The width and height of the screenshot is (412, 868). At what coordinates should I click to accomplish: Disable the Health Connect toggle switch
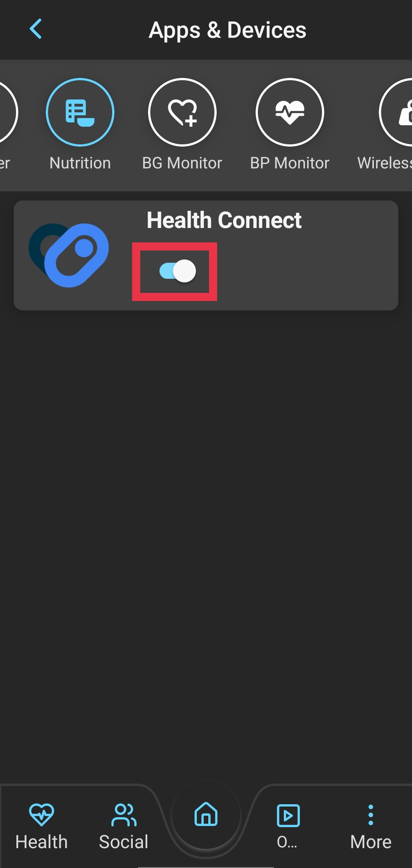(178, 271)
